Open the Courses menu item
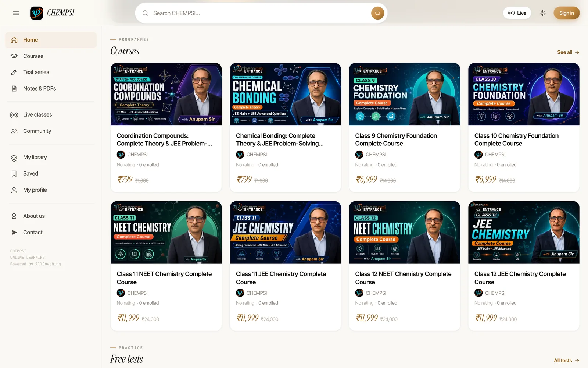 [x=51, y=56]
